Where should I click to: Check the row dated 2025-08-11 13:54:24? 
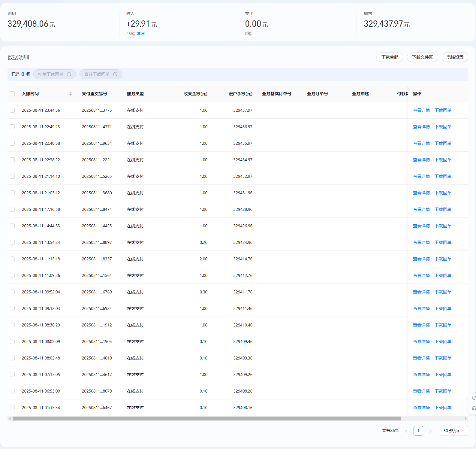coord(12,242)
